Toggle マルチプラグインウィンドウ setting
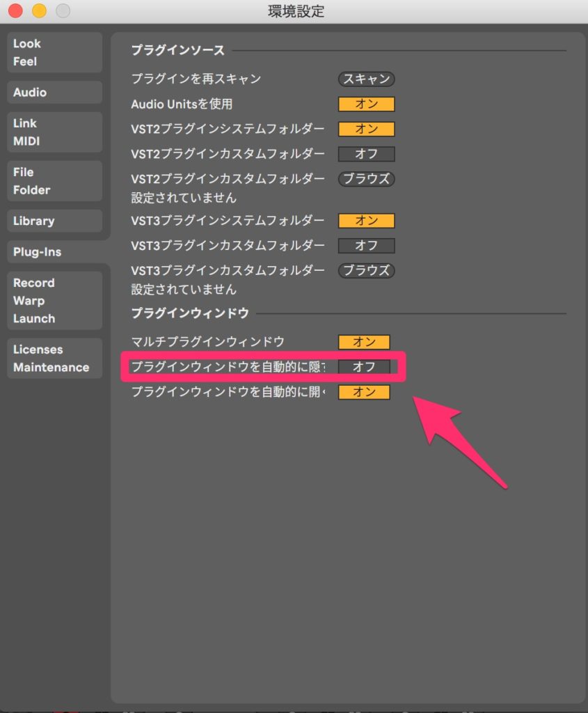588x713 pixels. 364,342
